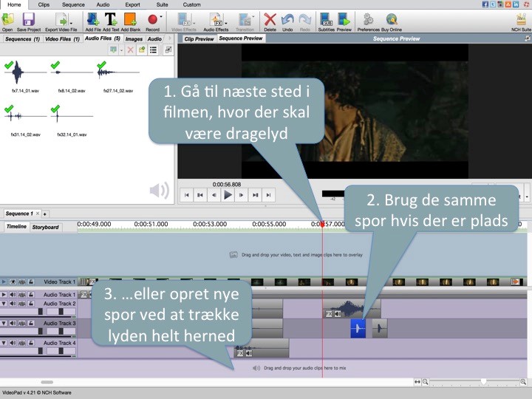Toggle Audio Track 2 lock
The height and width of the screenshot is (399, 532).
pyautogui.click(x=31, y=304)
